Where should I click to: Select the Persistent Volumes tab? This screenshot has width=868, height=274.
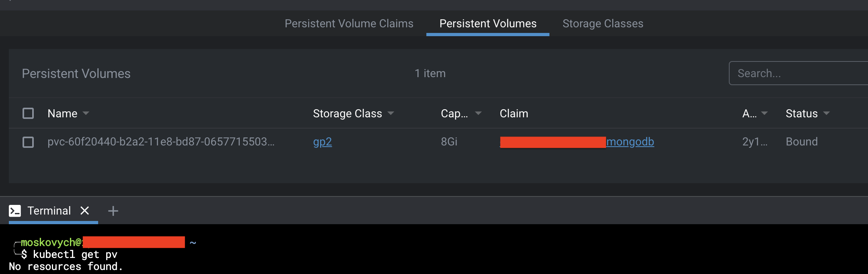(x=487, y=23)
